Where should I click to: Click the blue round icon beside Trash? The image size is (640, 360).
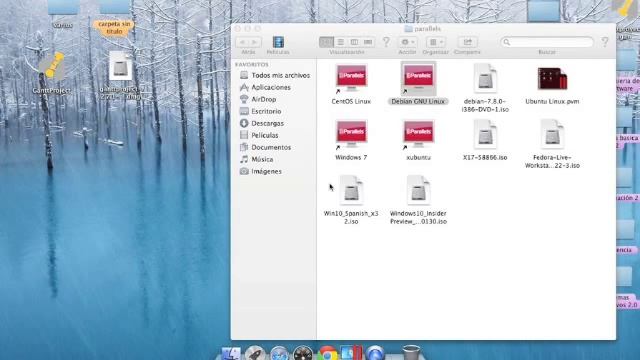pos(375,354)
